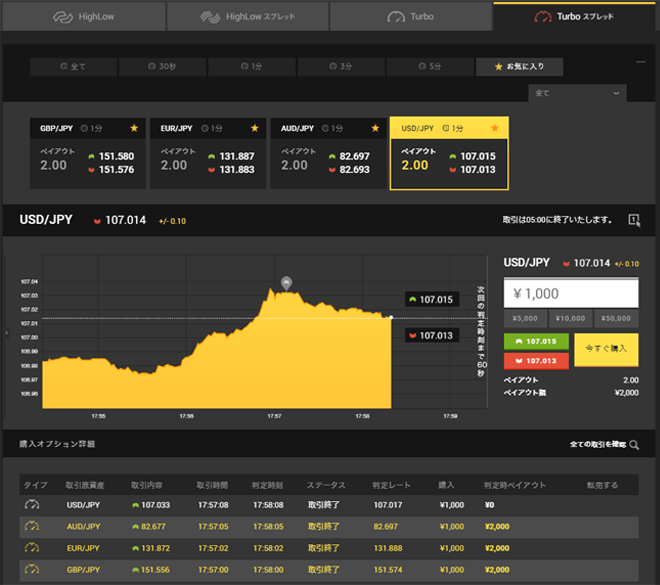Click the current price dot on chart
The image size is (660, 585).
point(391,317)
